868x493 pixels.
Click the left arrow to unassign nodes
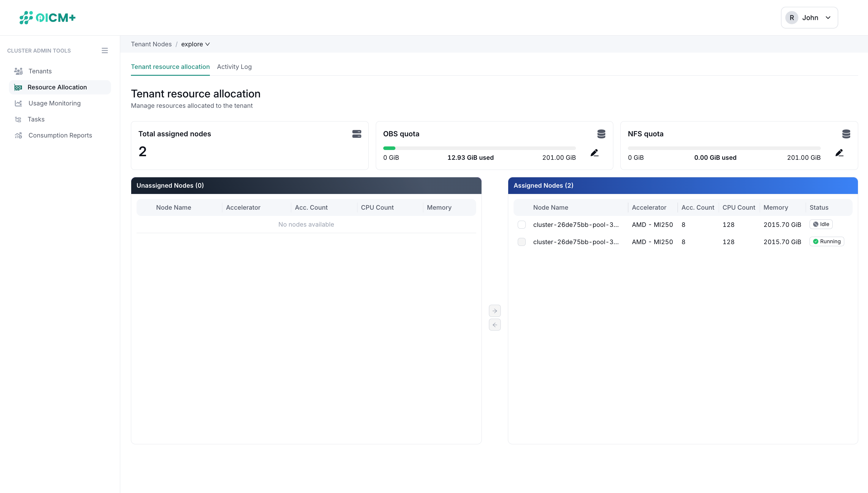(x=495, y=324)
